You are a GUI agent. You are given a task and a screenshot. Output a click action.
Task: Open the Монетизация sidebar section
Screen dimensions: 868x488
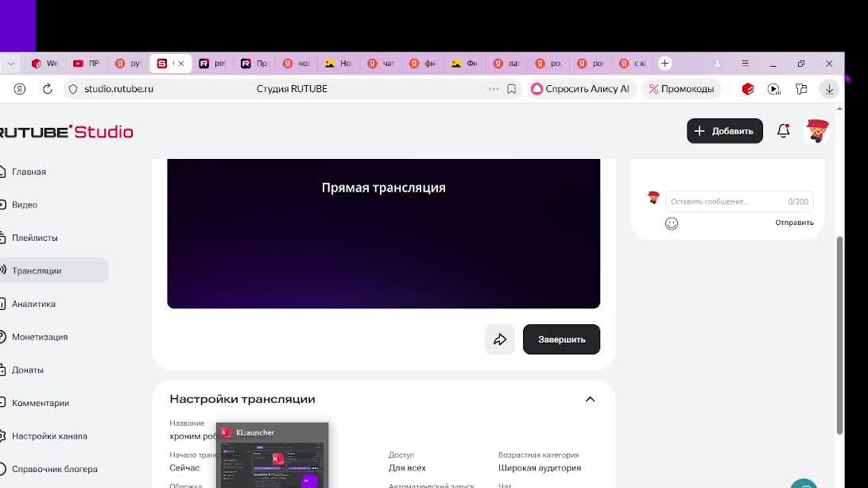(x=39, y=337)
